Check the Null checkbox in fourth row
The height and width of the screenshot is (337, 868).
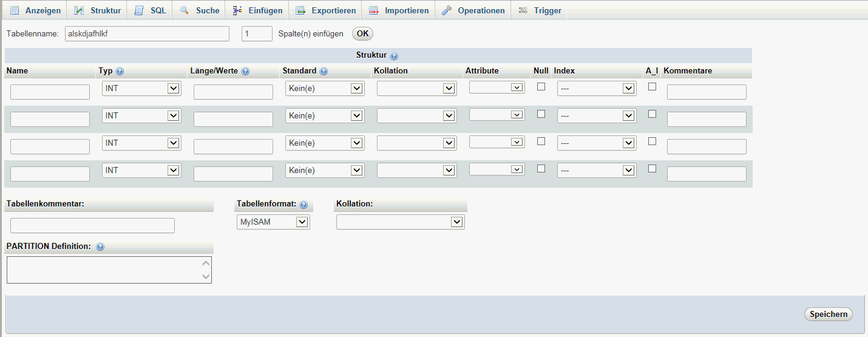tap(541, 168)
